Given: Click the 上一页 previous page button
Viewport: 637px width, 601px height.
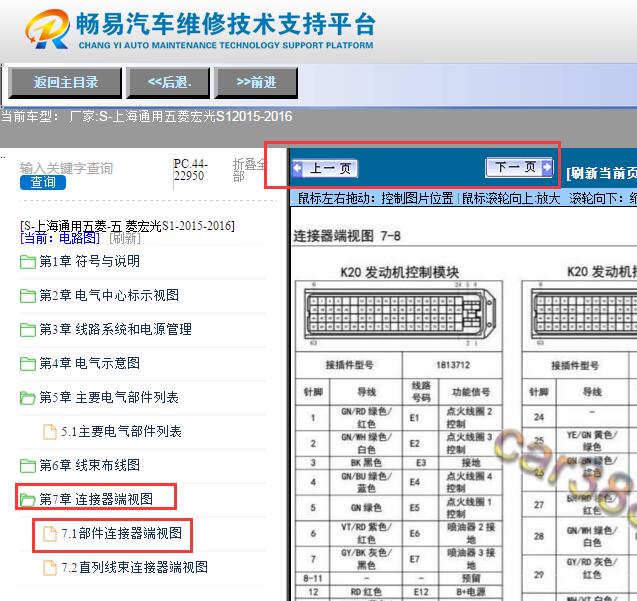Looking at the screenshot, I should point(324,168).
